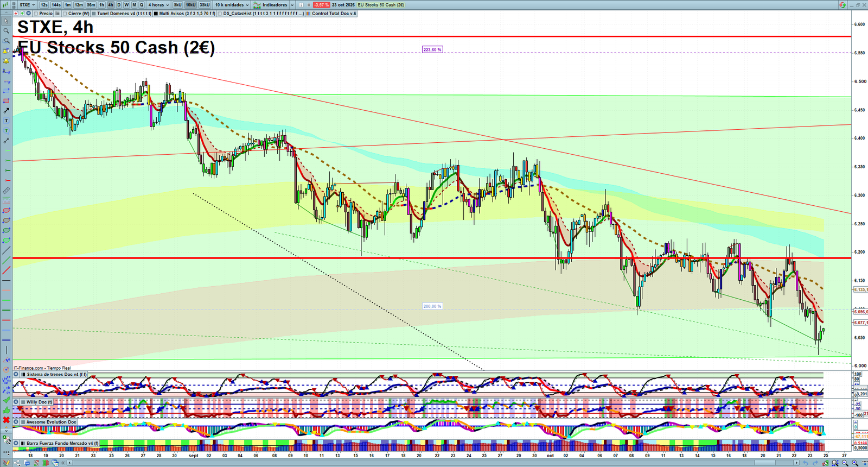Close the Awesome Evolution Doc panel
The image size is (868, 467).
click(16, 421)
